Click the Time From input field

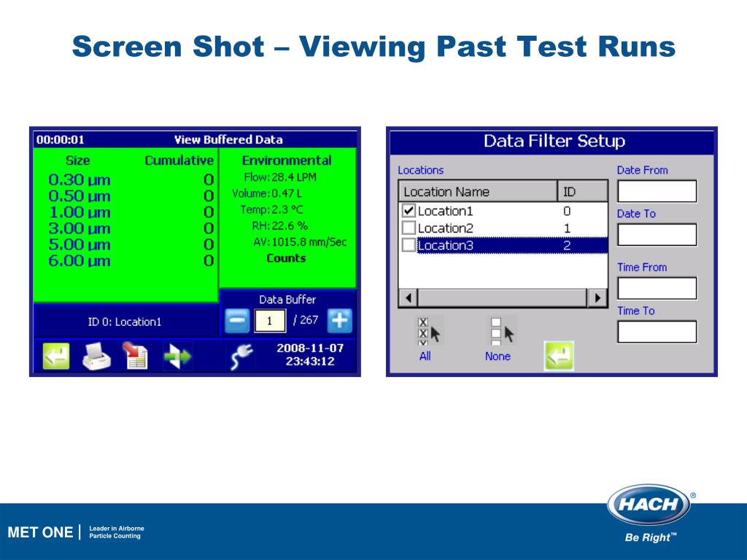(x=657, y=288)
